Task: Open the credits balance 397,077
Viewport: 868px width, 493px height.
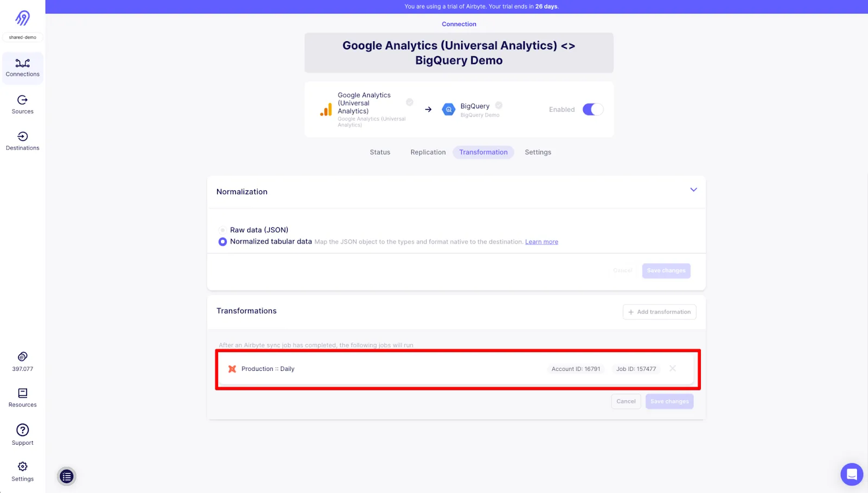Action: coord(23,362)
